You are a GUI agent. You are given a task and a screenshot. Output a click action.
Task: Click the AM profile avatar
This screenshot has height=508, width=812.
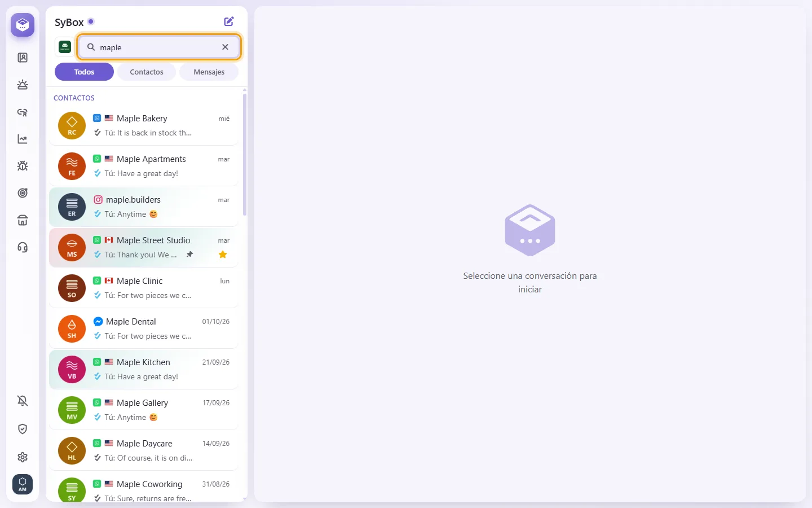(23, 484)
